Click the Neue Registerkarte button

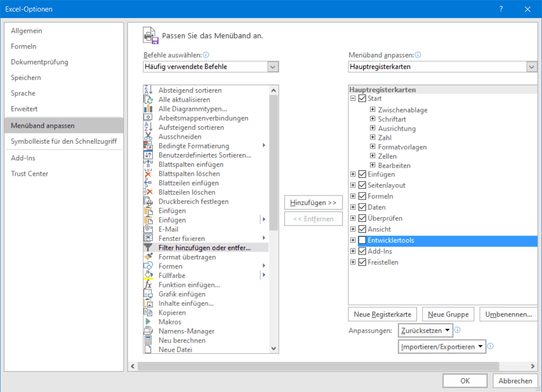tap(382, 314)
